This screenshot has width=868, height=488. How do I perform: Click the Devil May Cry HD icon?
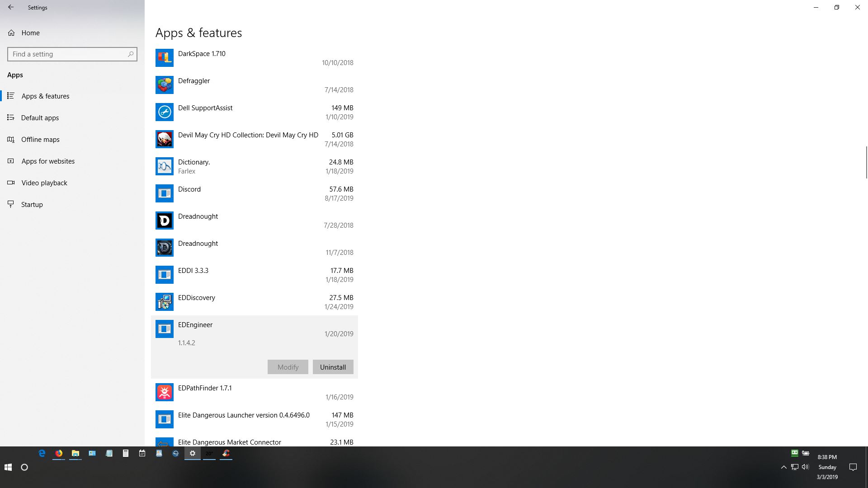[x=165, y=139]
